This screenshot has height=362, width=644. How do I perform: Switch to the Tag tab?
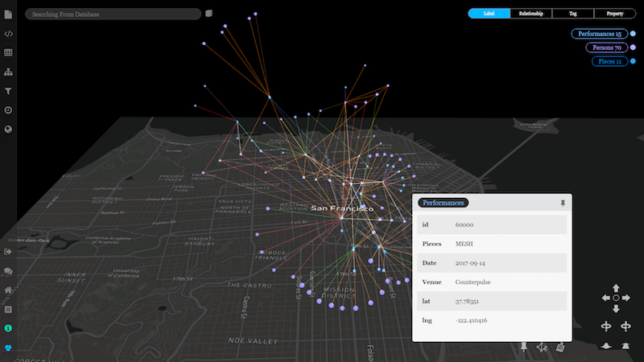[x=573, y=14]
